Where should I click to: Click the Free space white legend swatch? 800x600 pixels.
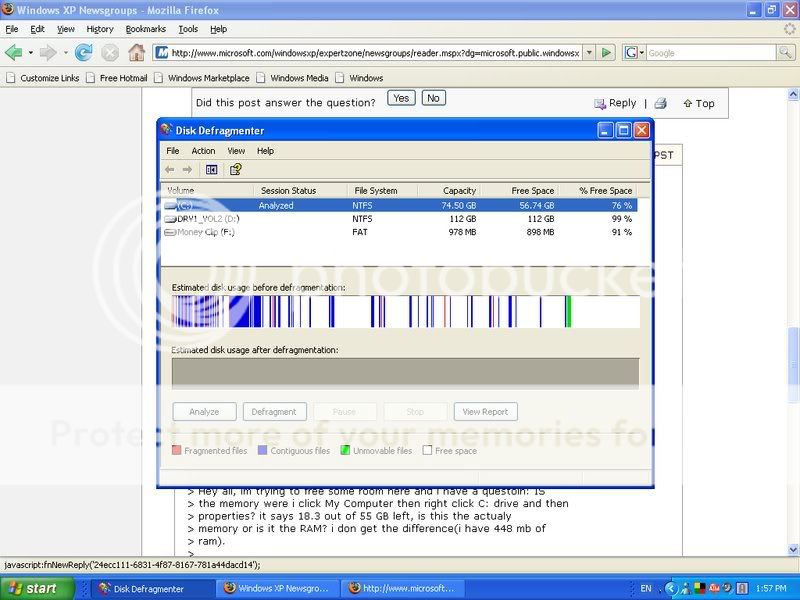pyautogui.click(x=427, y=450)
